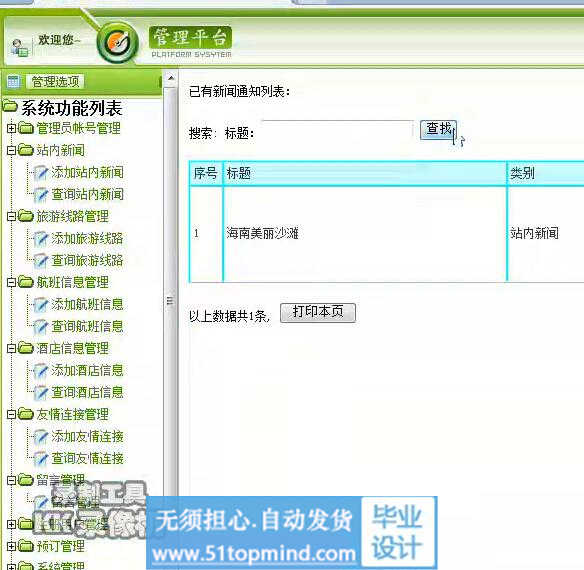Collapse the 航班信息管理 tree node
The image size is (584, 570).
(11, 282)
